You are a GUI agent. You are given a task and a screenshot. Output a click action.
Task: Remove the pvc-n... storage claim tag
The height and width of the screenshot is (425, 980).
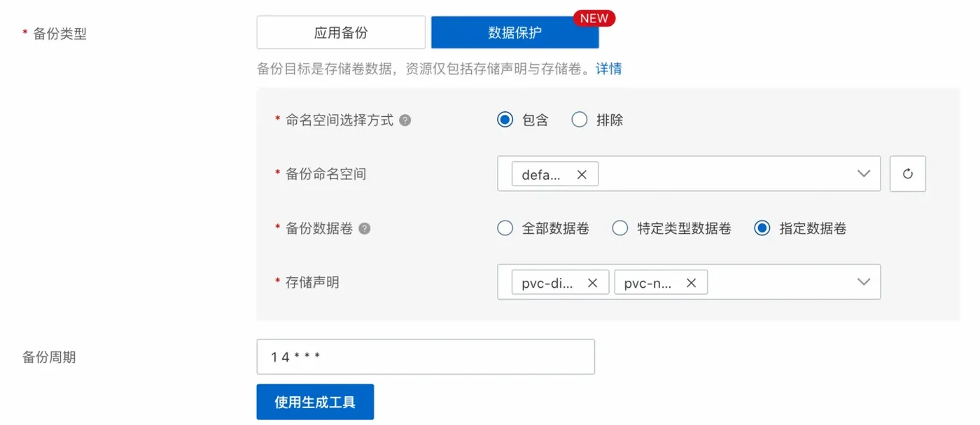[691, 282]
